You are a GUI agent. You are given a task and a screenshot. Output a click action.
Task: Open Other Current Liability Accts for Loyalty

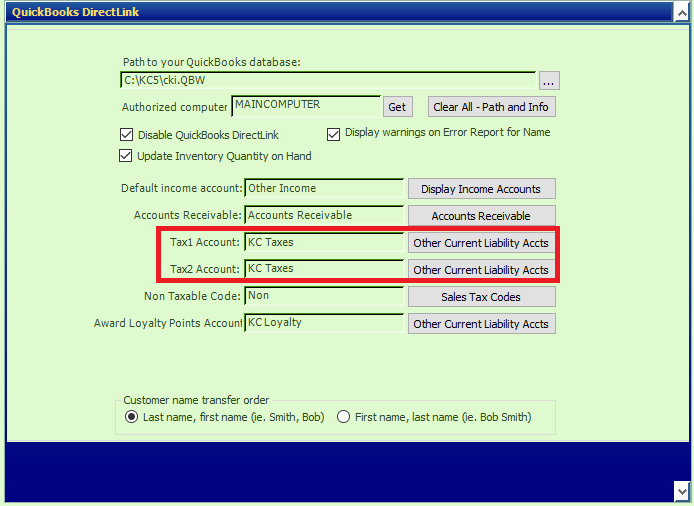(482, 324)
